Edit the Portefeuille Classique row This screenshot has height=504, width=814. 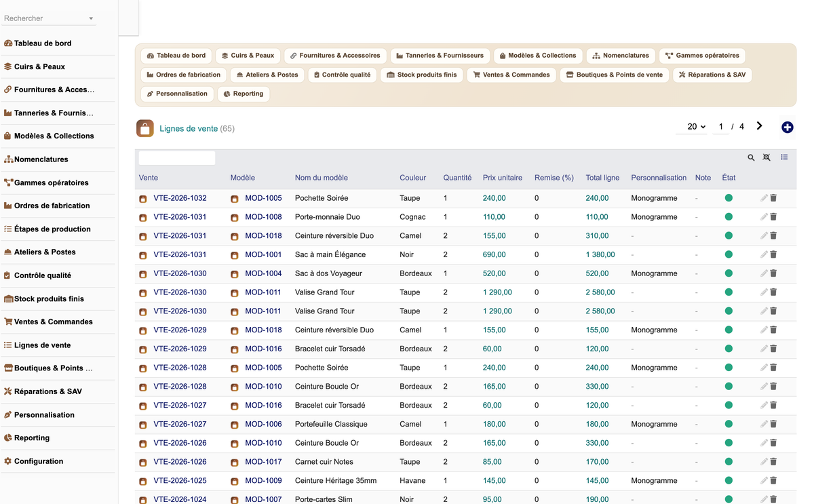pyautogui.click(x=764, y=424)
